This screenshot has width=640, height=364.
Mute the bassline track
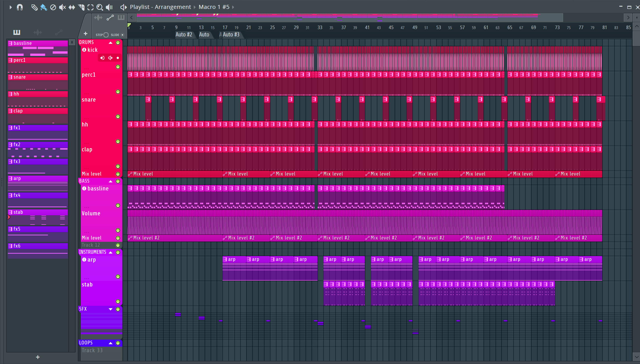coord(118,206)
